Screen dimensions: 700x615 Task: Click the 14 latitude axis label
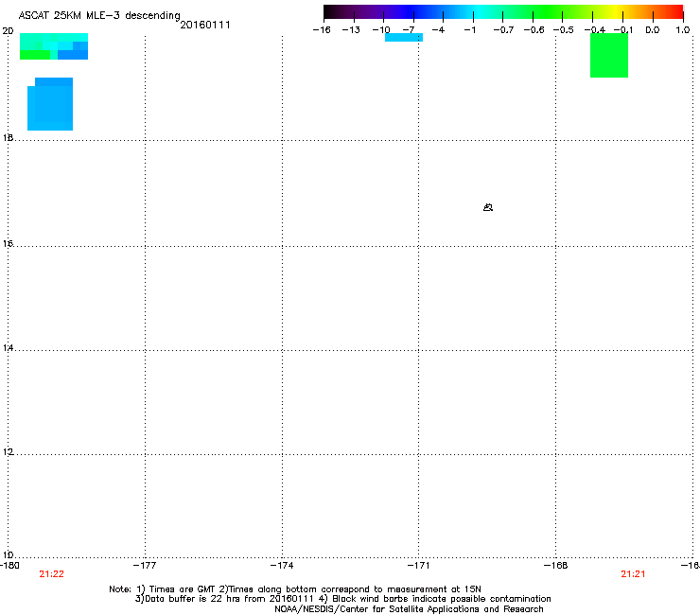coord(8,348)
